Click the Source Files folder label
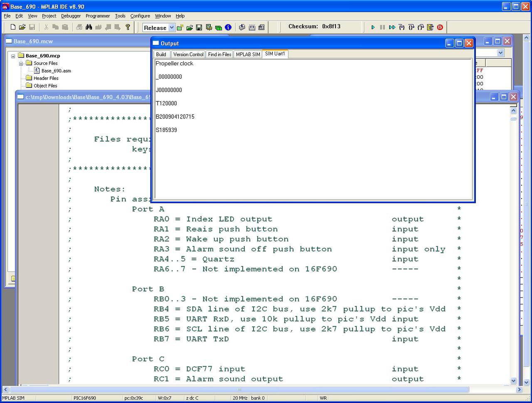Image resolution: width=532 pixels, height=403 pixels. [46, 63]
